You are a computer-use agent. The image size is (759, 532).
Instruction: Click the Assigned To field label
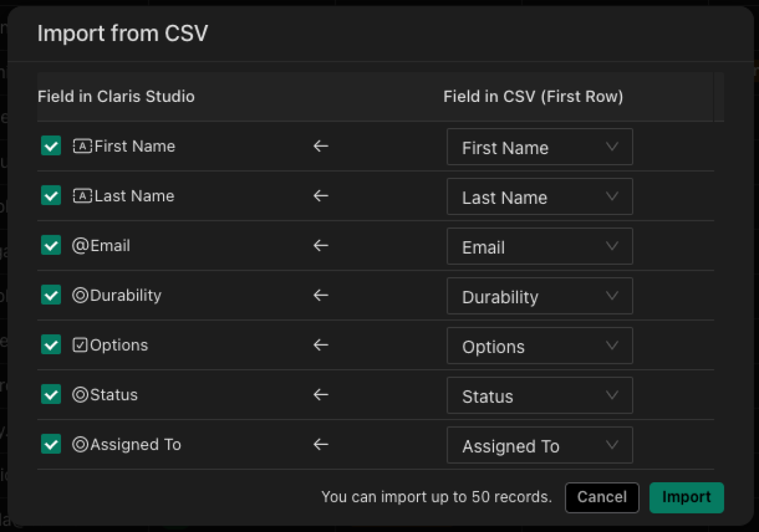tap(136, 445)
